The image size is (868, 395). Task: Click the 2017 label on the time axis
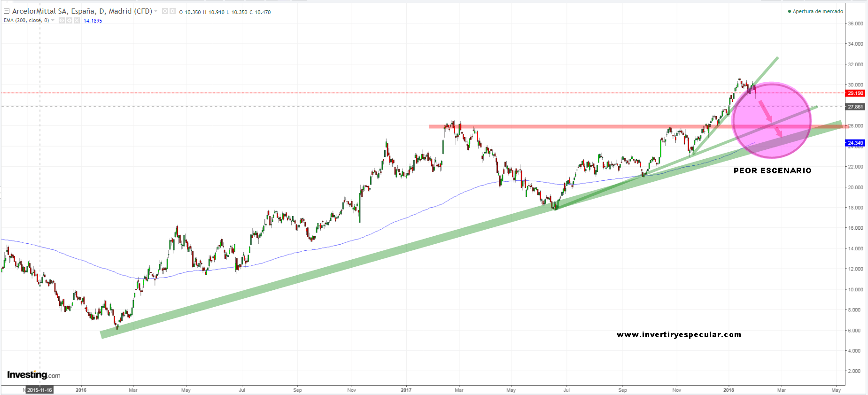click(406, 390)
